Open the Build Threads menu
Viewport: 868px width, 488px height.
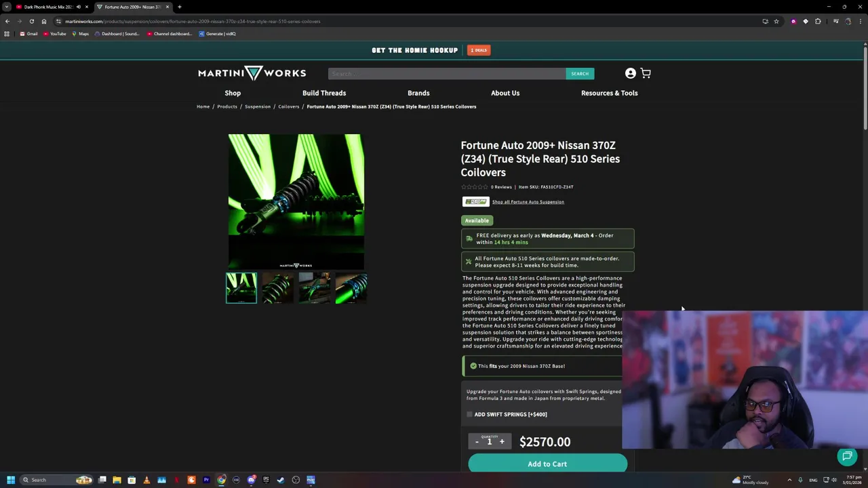click(324, 93)
